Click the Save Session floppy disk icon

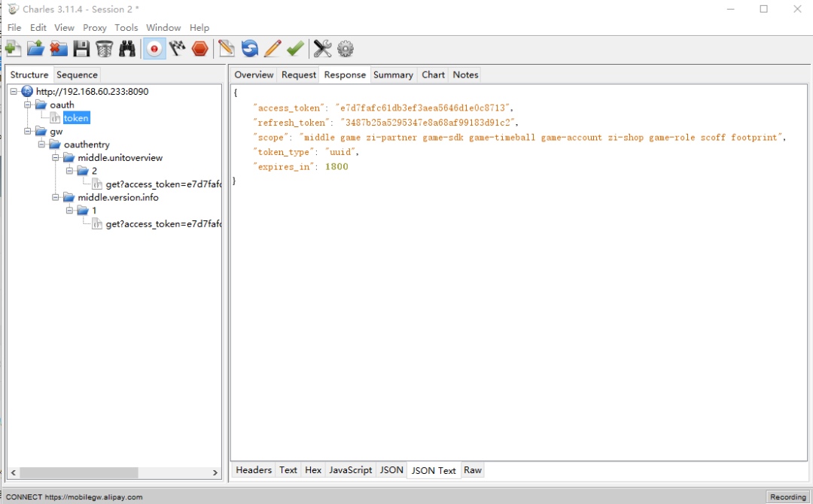click(81, 49)
